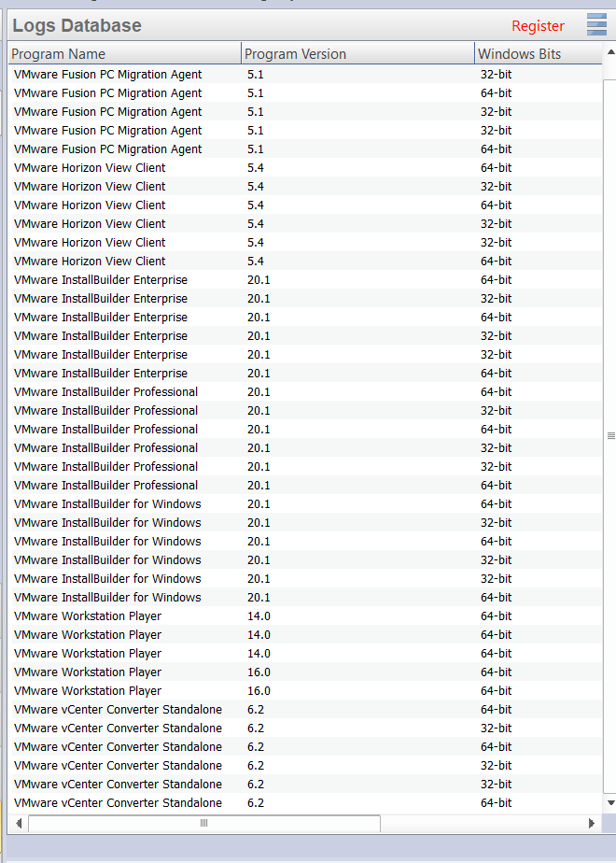Click the first 6.2 version cell
The width and height of the screenshot is (616, 863).
pyautogui.click(x=256, y=710)
